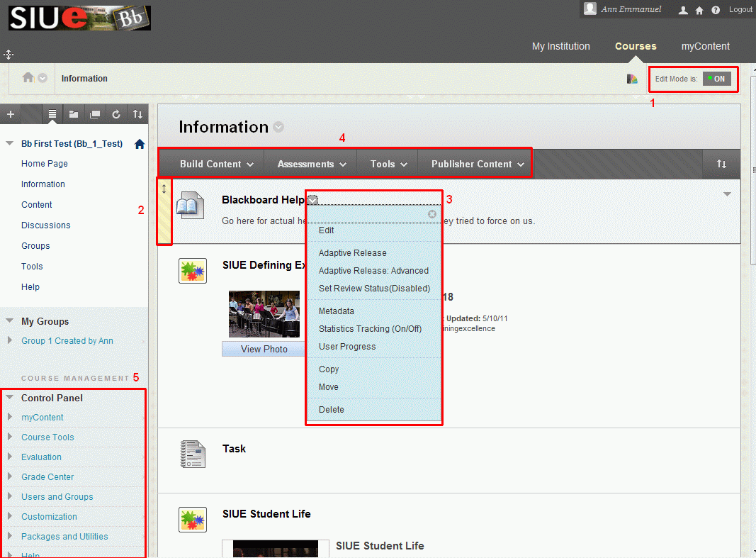Click the View Photo button
Viewport: 756px width, 558px height.
[264, 349]
